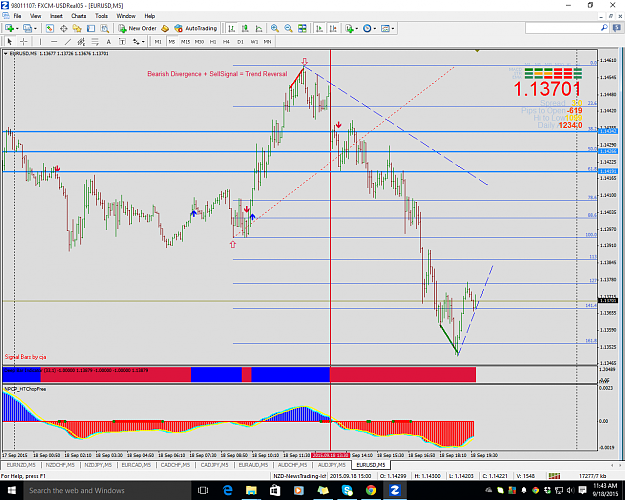Open Google Chrome from taskbar
The height and width of the screenshot is (500, 625).
[x=371, y=490]
